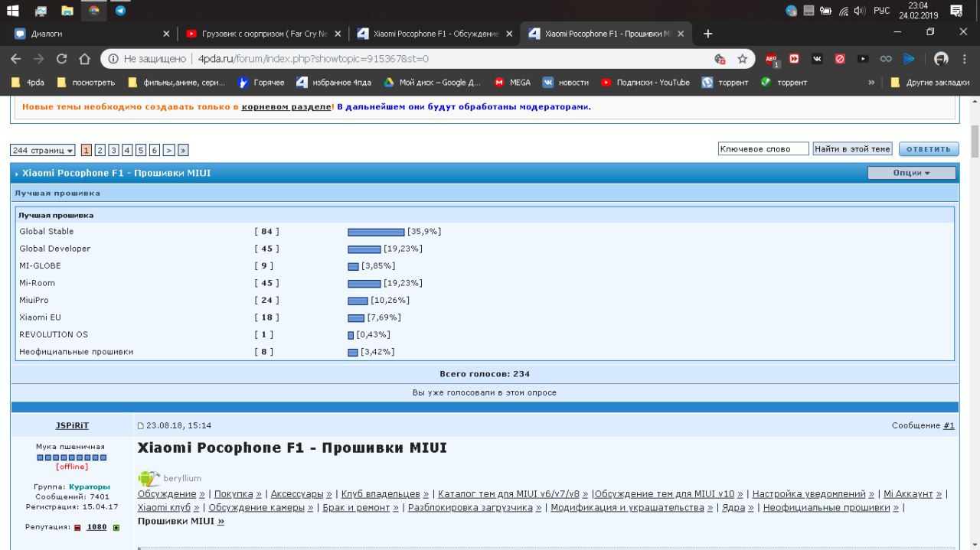Click the red reputation minus icon
The width and height of the screenshot is (980, 550).
[77, 527]
